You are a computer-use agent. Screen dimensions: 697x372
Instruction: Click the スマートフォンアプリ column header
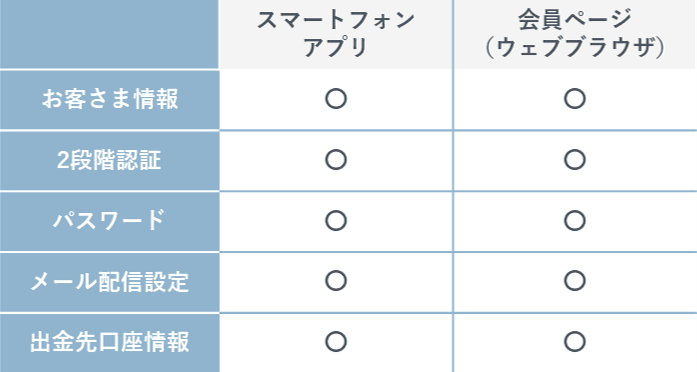(336, 34)
